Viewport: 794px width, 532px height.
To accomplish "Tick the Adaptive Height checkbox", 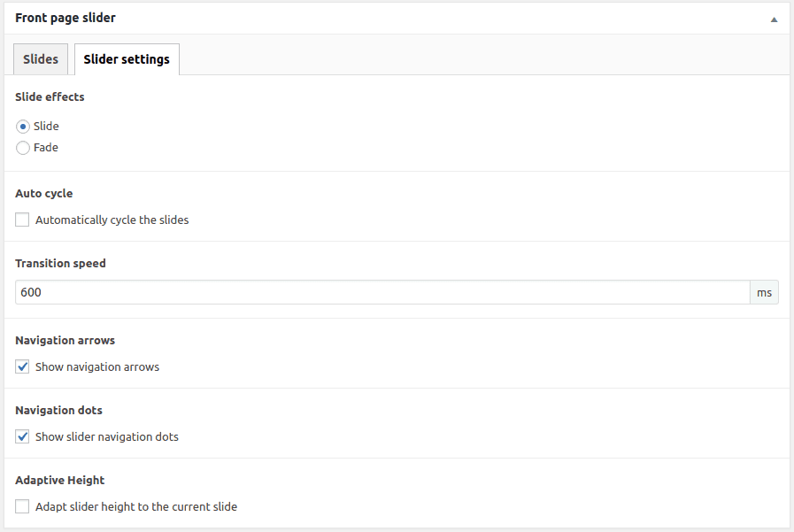I will pyautogui.click(x=23, y=507).
